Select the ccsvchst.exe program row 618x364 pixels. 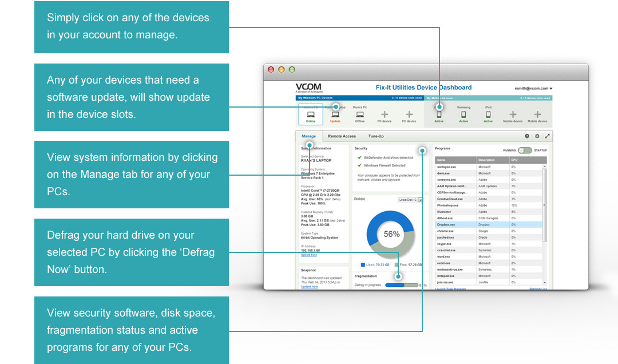(x=489, y=250)
